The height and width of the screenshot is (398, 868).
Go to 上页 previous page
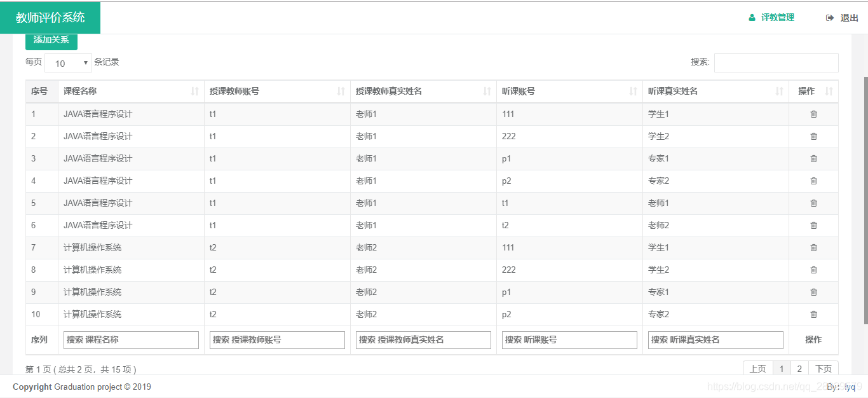point(757,369)
